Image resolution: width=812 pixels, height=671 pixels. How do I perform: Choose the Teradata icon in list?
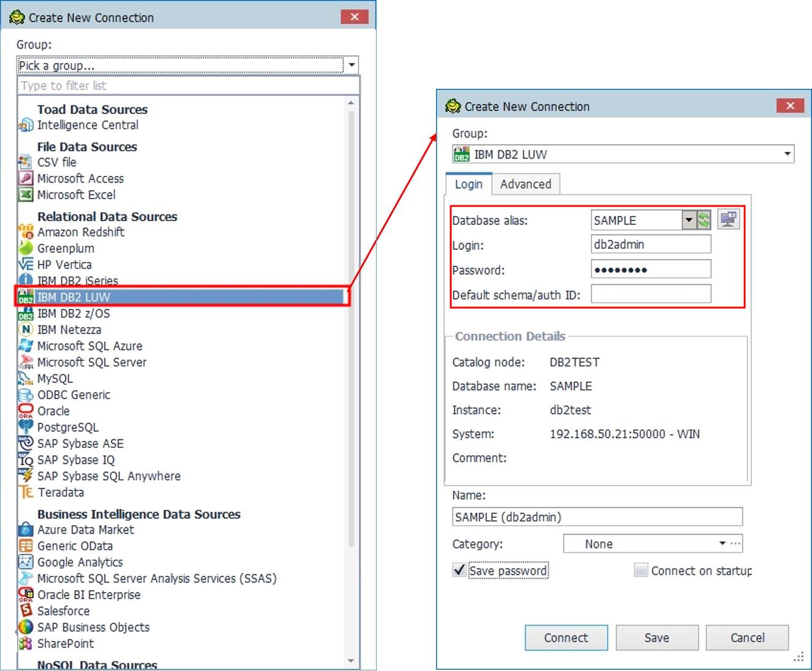26,493
